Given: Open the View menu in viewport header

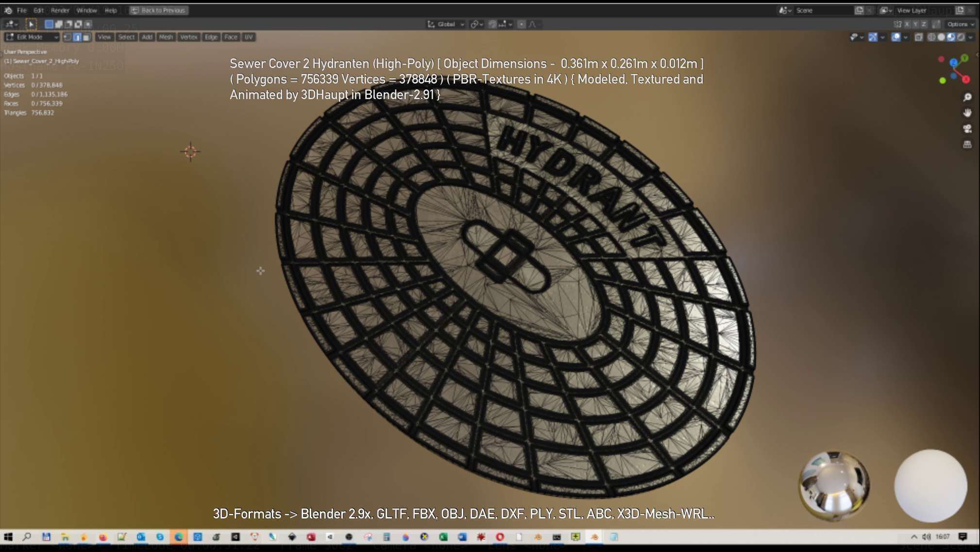Looking at the screenshot, I should point(104,37).
